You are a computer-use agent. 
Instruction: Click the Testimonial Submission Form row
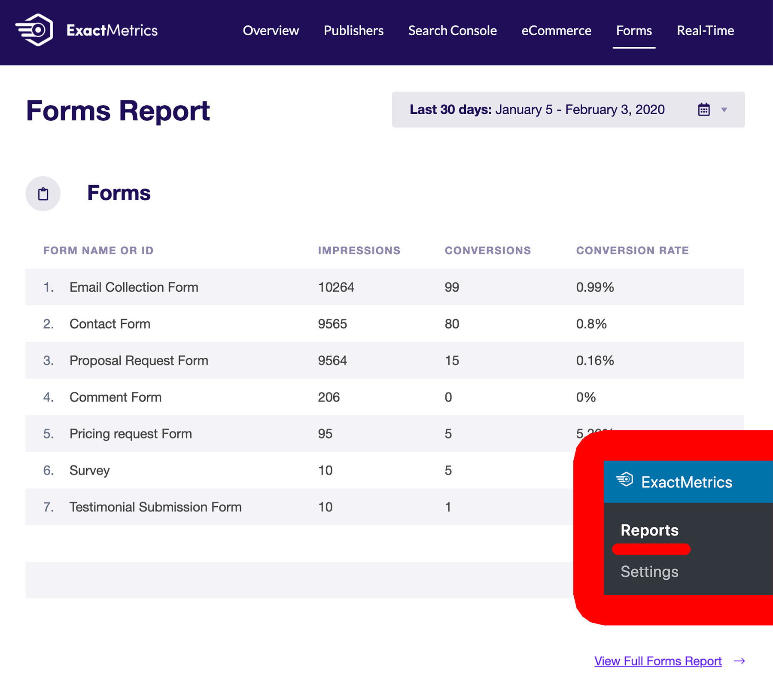[155, 507]
